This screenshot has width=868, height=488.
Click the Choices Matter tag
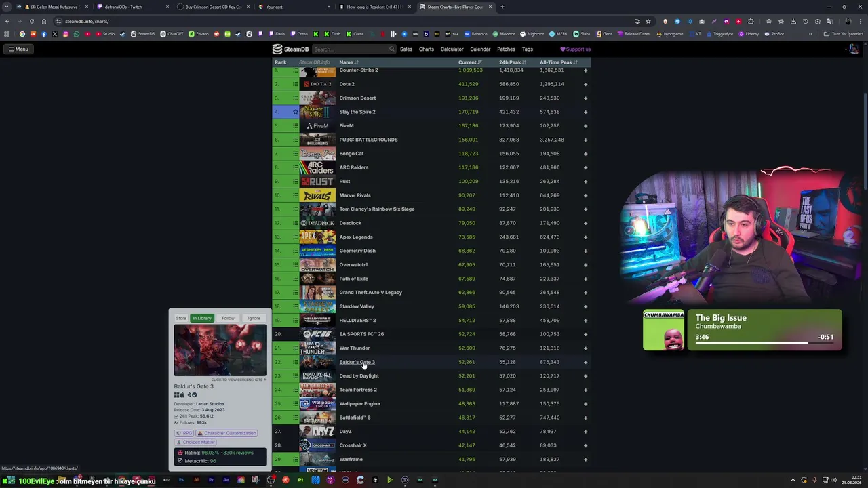195,442
